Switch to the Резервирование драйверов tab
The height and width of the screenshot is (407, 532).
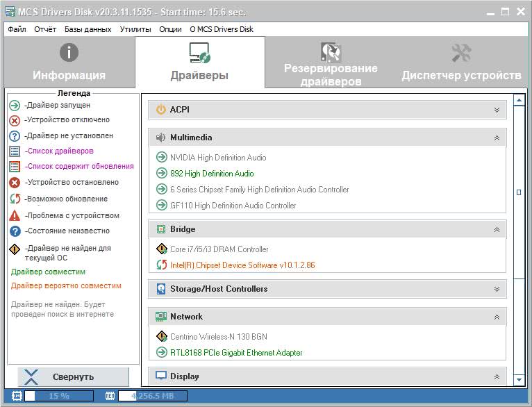coord(331,62)
